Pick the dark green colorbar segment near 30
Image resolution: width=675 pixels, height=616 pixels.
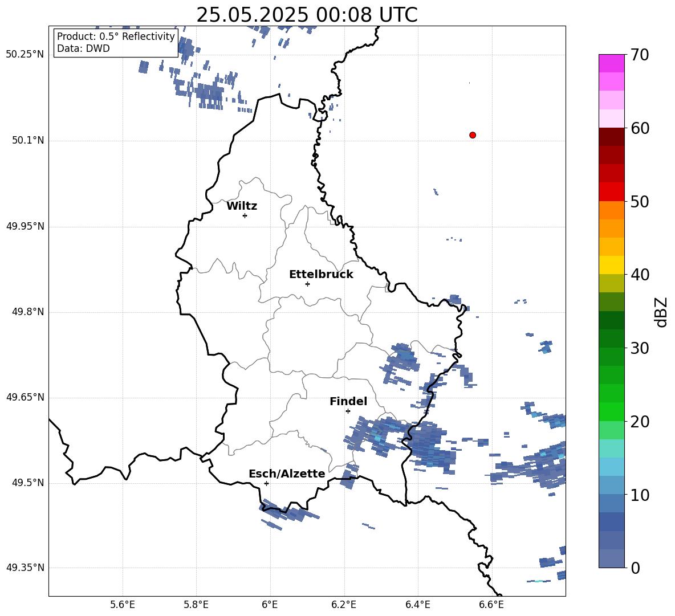click(611, 338)
